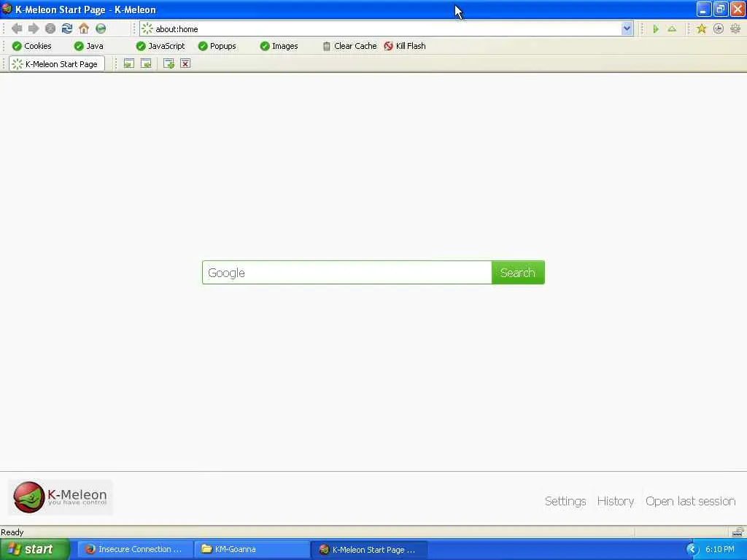Go forward using the Forward arrow
Image resolution: width=747 pixels, height=560 pixels.
pyautogui.click(x=34, y=28)
